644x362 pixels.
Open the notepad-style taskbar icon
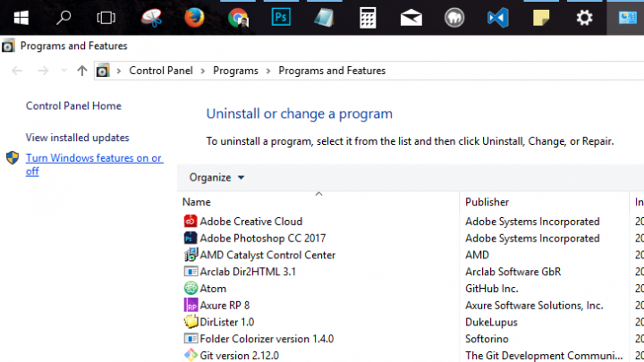click(x=324, y=18)
